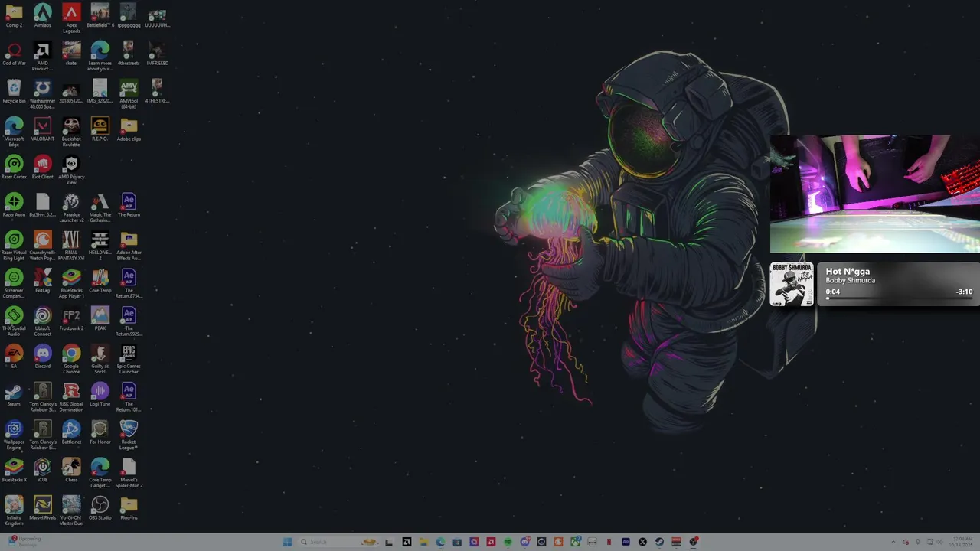Select the Riot Client shortcut
This screenshot has width=980, height=551.
click(x=43, y=167)
